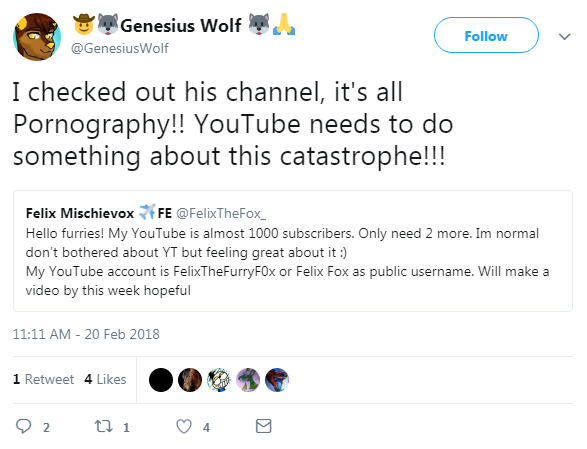The image size is (587, 449).
Task: Click the Felix Mischievox name in the quote
Action: pos(80,213)
